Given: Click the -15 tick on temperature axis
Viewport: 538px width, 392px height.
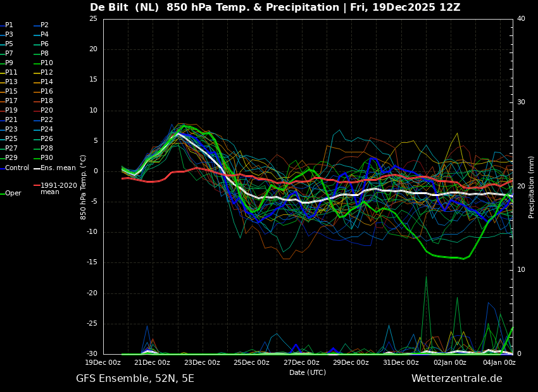Looking at the screenshot, I should point(92,262).
